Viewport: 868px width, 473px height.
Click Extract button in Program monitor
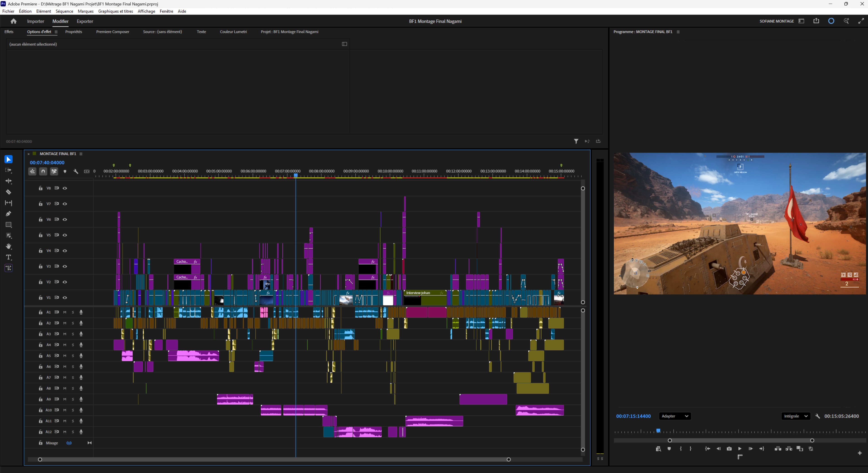click(789, 449)
